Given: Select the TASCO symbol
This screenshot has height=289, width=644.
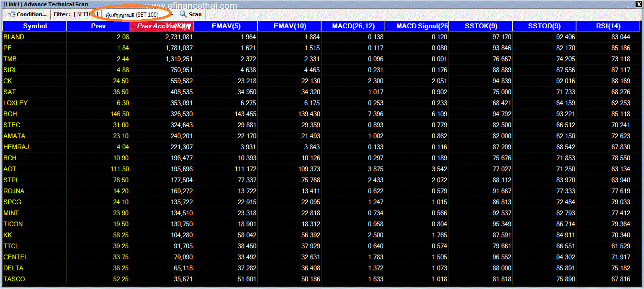Looking at the screenshot, I should [14, 279].
